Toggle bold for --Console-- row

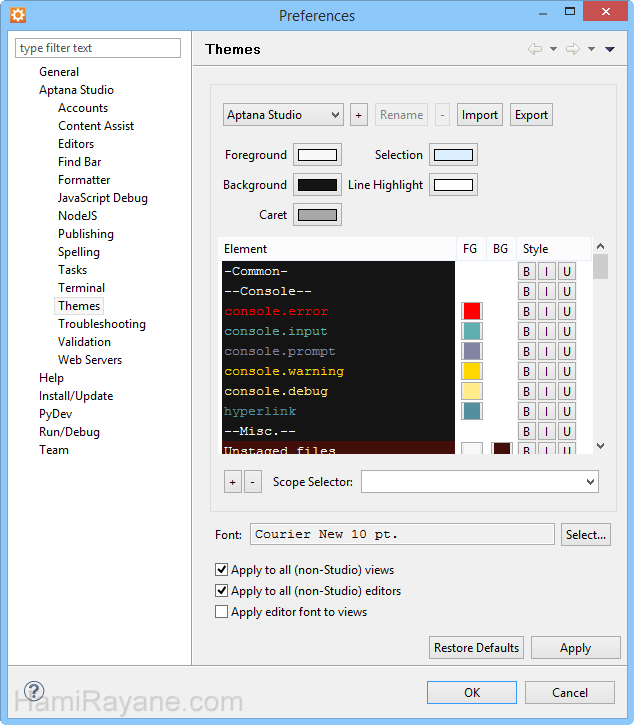(526, 291)
